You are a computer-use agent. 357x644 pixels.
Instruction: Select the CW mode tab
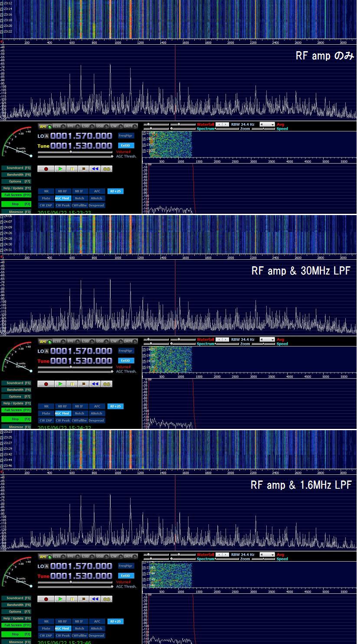pos(114,125)
